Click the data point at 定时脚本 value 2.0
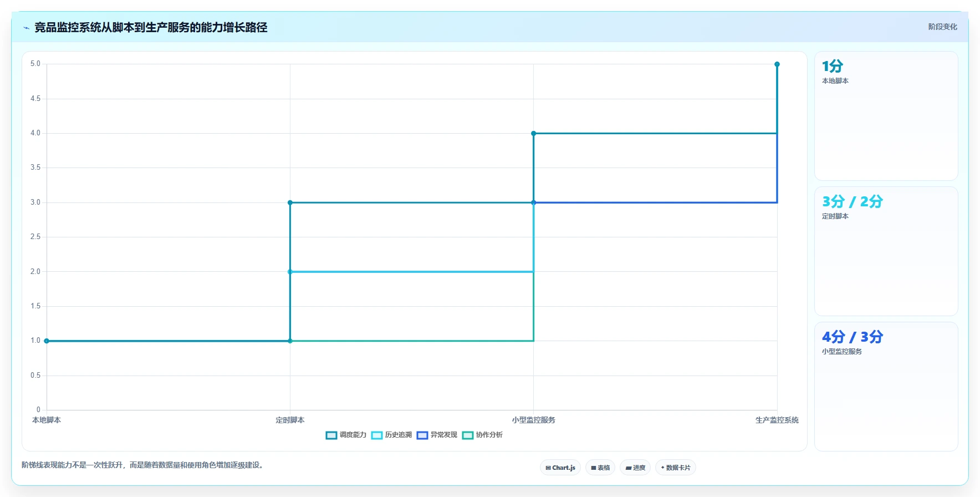 click(x=290, y=272)
